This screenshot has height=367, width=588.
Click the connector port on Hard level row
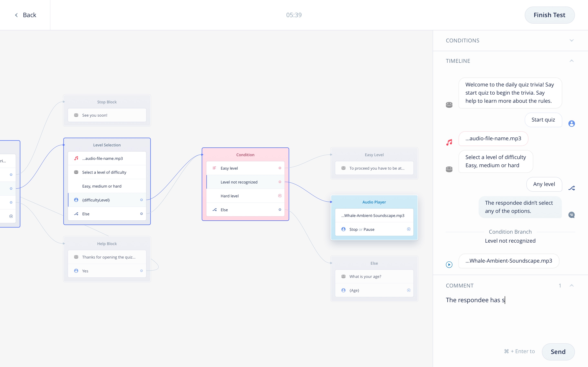tap(280, 196)
